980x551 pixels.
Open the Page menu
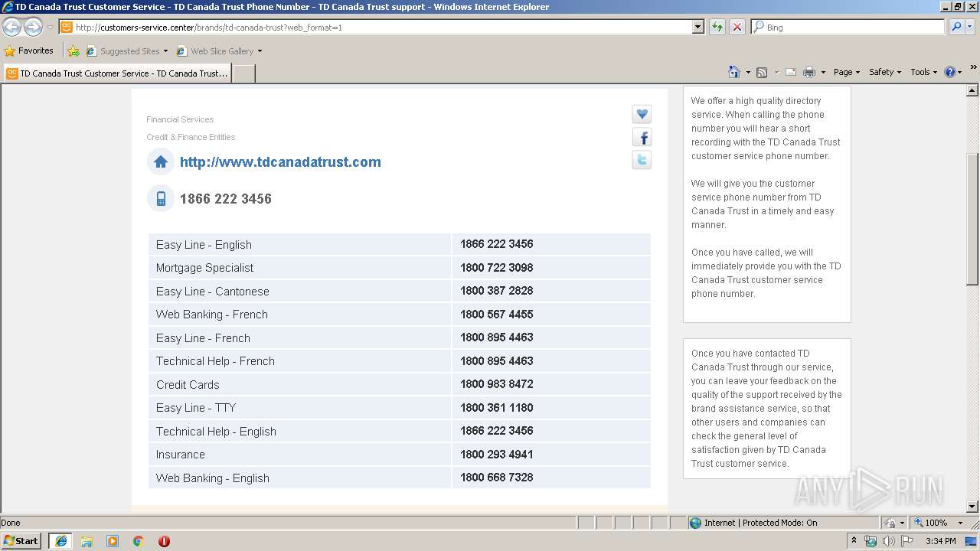point(846,72)
